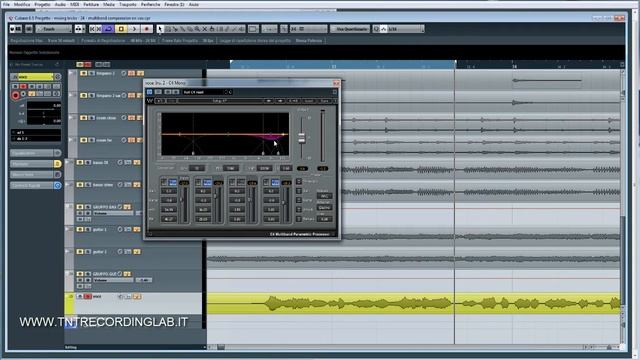This screenshot has height=360, width=640.
Task: Open the MIDI menu
Action: [75, 4]
